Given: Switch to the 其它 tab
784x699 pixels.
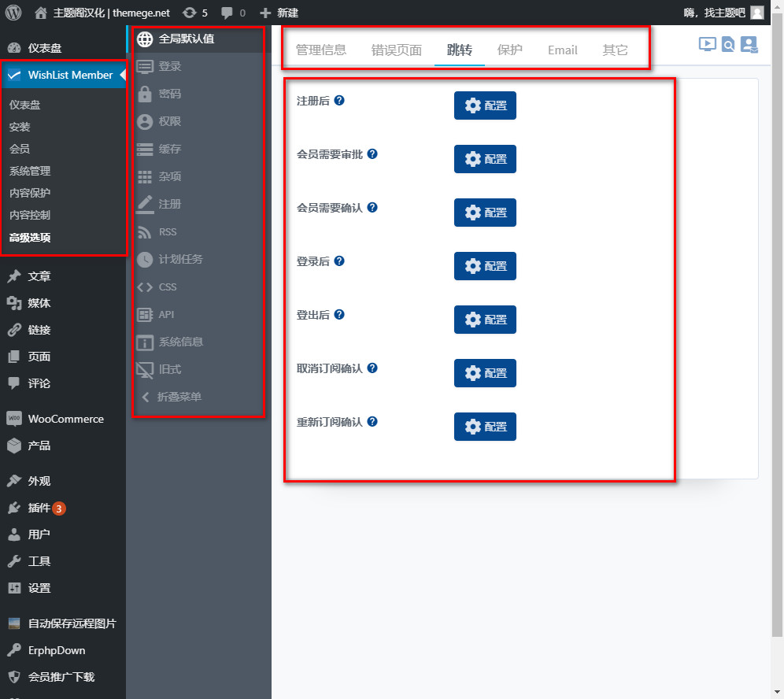Looking at the screenshot, I should (x=615, y=50).
